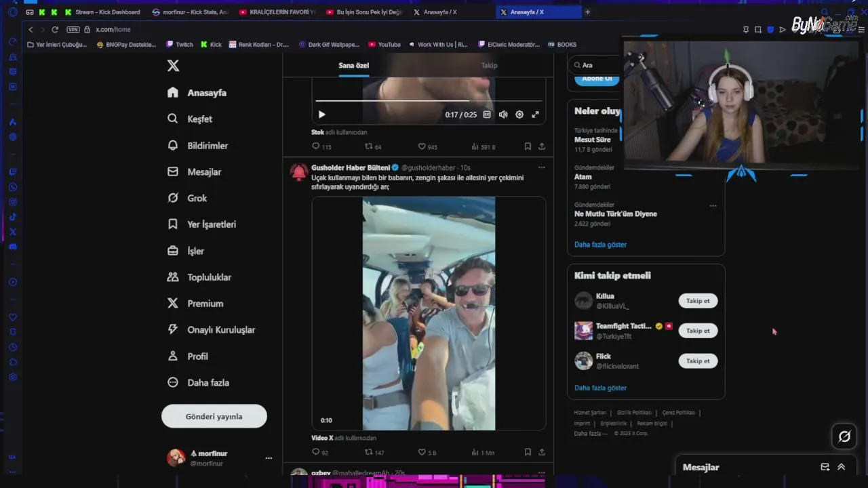This screenshot has height=488, width=868.
Task: Show more trends via Daha fazla göster
Action: (600, 245)
